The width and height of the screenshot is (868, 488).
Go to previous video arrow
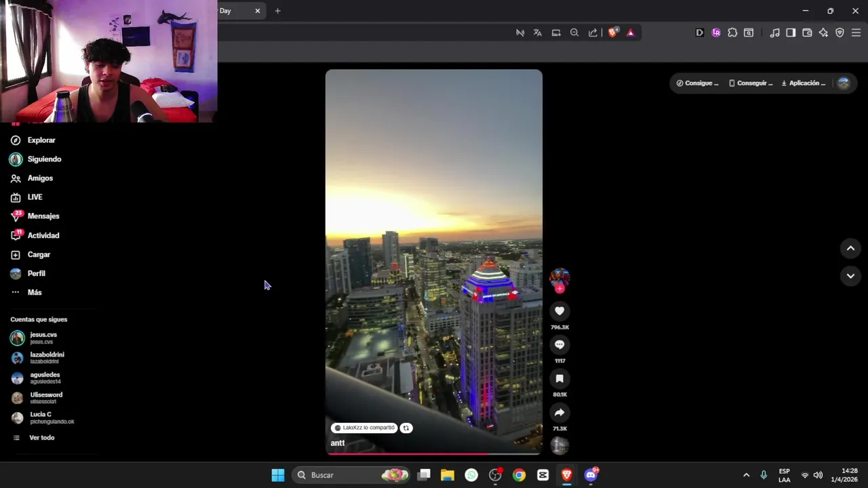point(850,249)
